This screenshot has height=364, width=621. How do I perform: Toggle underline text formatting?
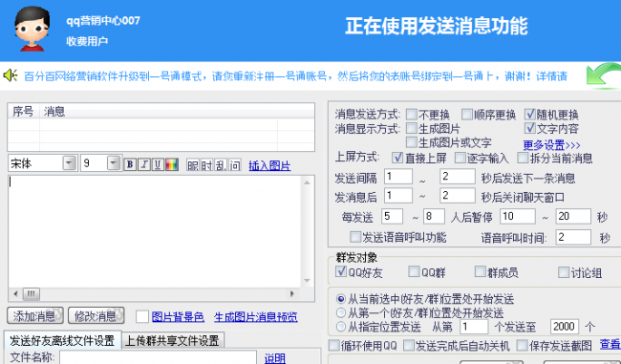pos(158,164)
